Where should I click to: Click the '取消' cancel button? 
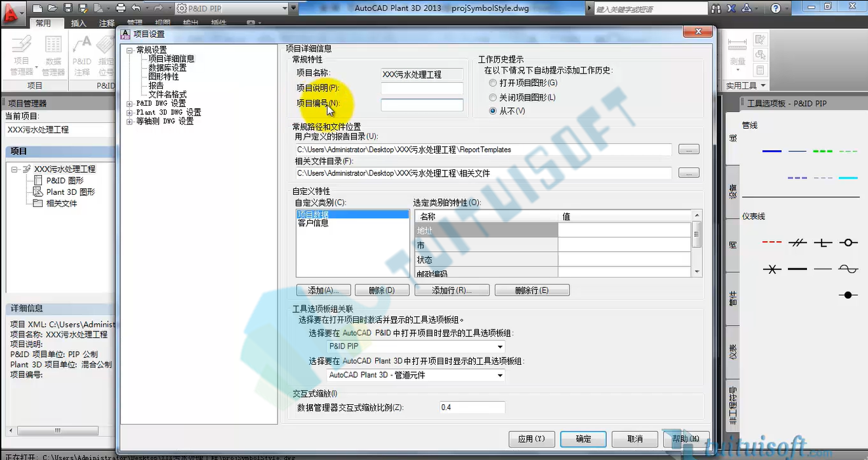pos(634,439)
